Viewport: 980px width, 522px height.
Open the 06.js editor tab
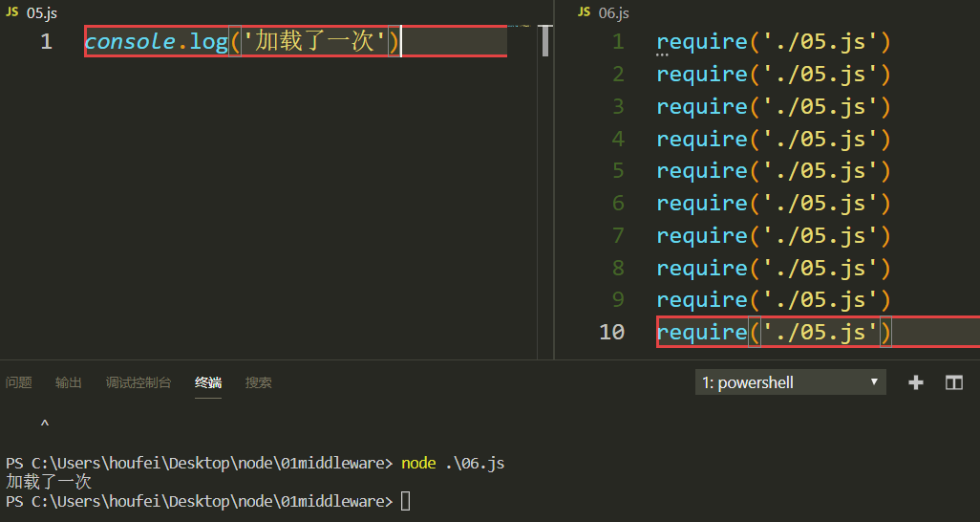[604, 12]
